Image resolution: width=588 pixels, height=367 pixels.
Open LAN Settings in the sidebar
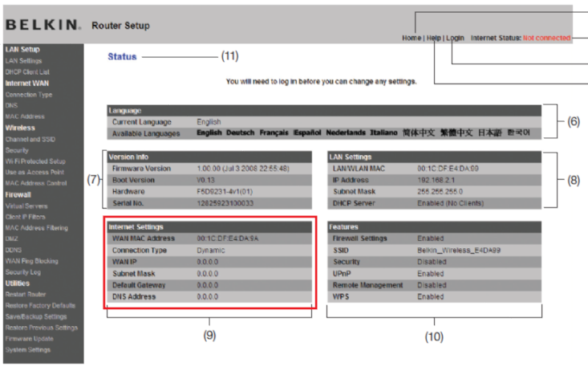(x=23, y=61)
